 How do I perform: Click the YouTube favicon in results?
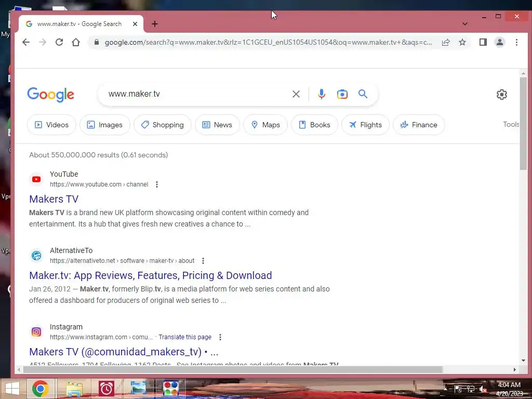pyautogui.click(x=36, y=179)
